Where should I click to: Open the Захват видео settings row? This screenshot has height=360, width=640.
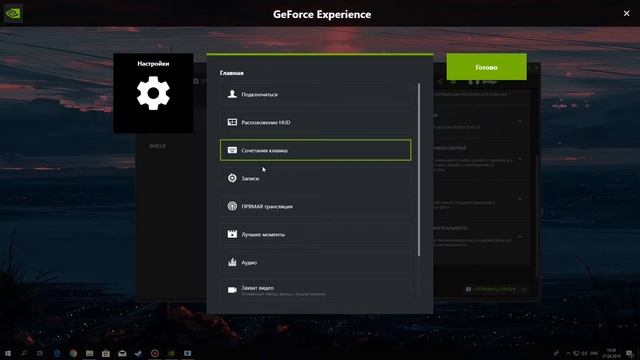tap(316, 290)
